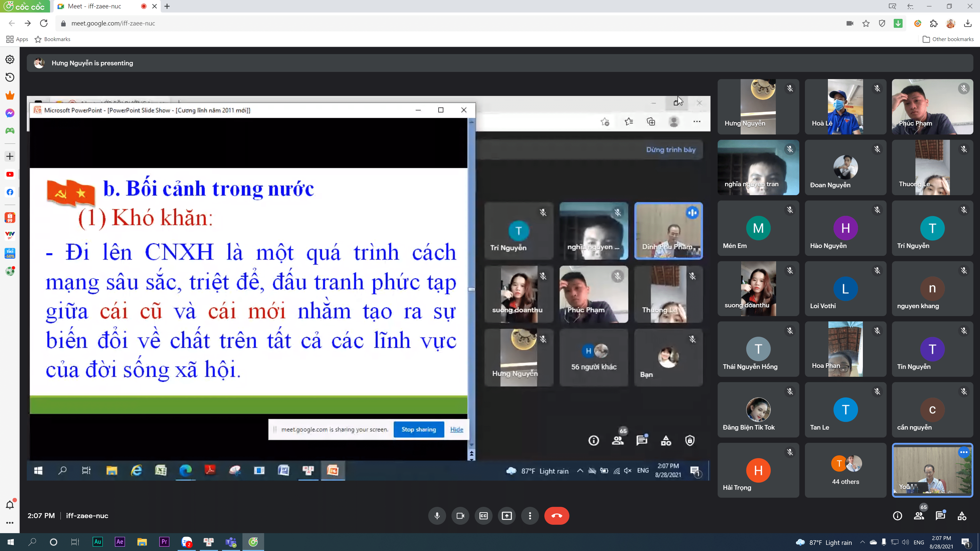980x551 pixels.
Task: Open Other bookmarks folder
Action: [x=948, y=39]
